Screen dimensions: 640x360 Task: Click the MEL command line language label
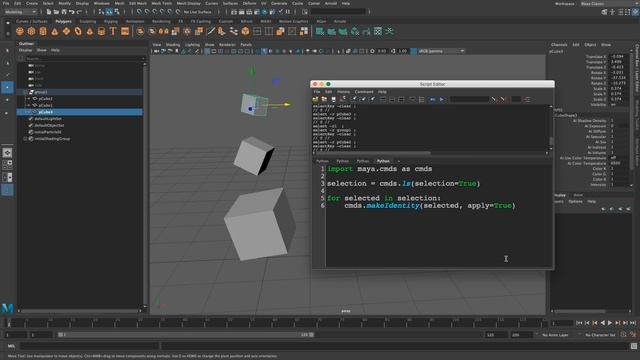tap(11, 346)
